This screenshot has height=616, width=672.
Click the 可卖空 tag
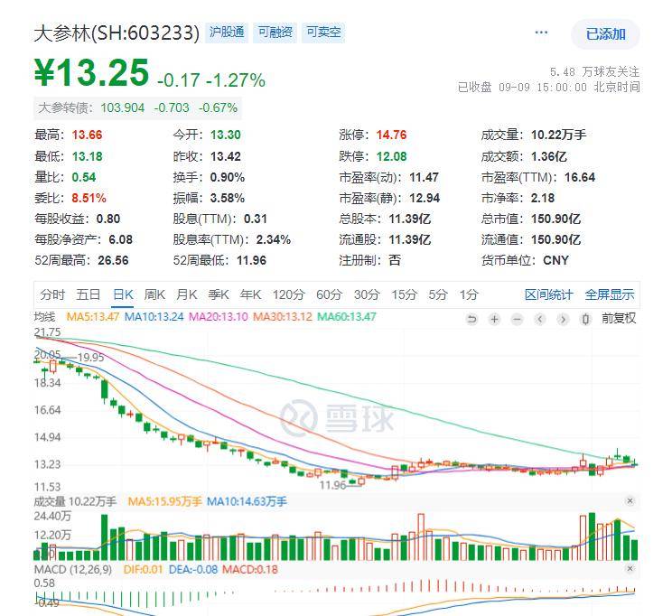(x=323, y=33)
